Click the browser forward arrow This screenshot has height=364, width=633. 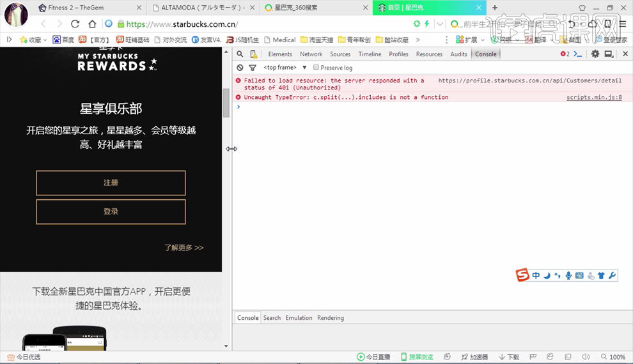point(59,24)
